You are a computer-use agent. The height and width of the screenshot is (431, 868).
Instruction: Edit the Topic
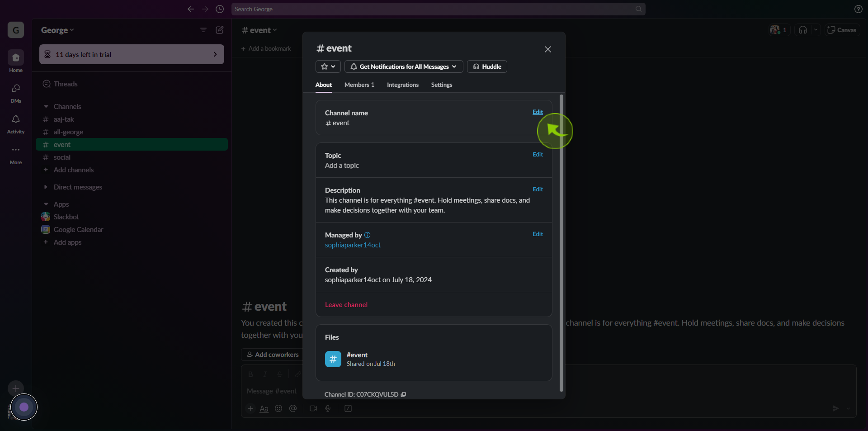point(538,155)
